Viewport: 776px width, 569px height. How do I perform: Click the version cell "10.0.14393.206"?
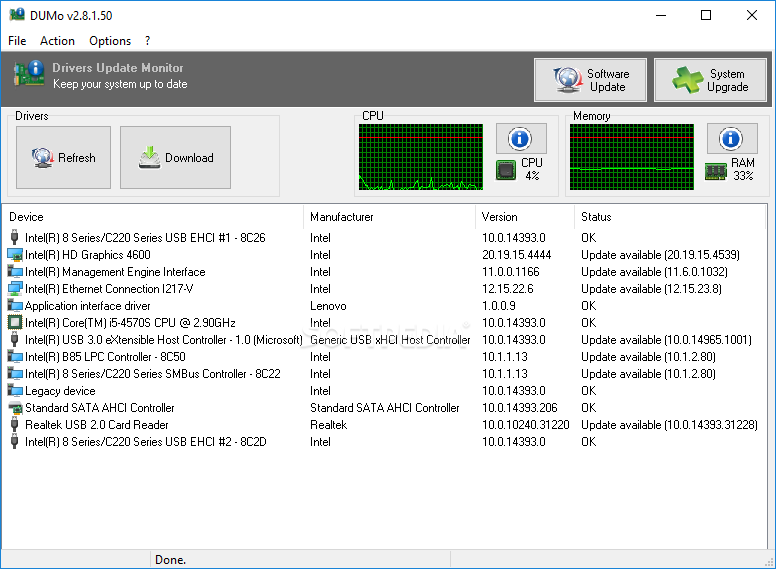520,408
